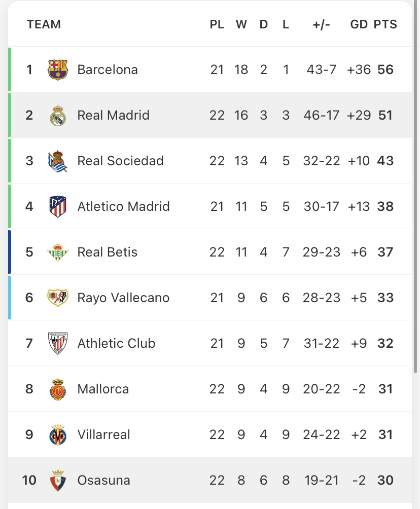Select the Atletico Madrid crest
Screen dimensions: 420x509
(x=57, y=207)
